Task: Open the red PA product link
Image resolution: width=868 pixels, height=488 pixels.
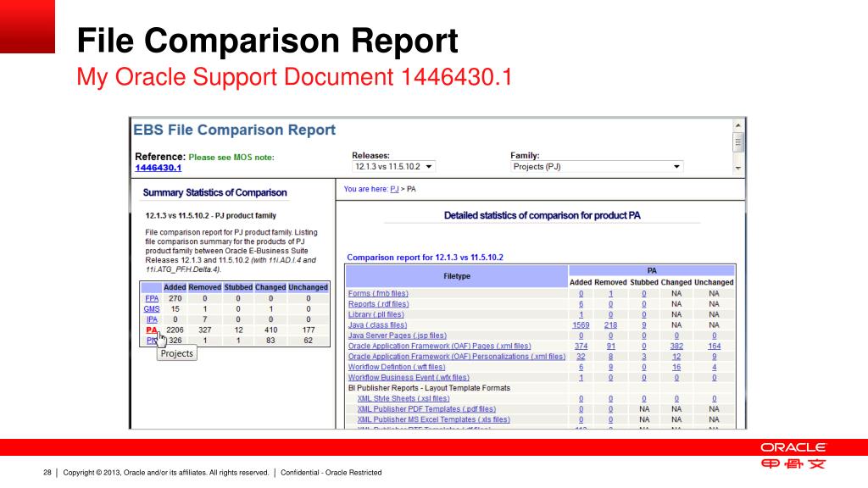Action: 152,330
